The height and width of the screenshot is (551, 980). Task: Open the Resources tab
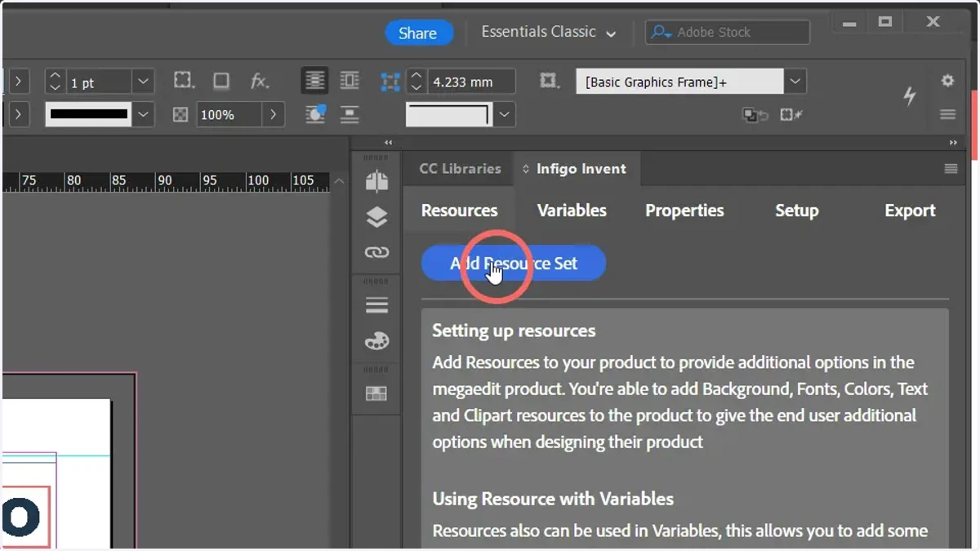459,211
